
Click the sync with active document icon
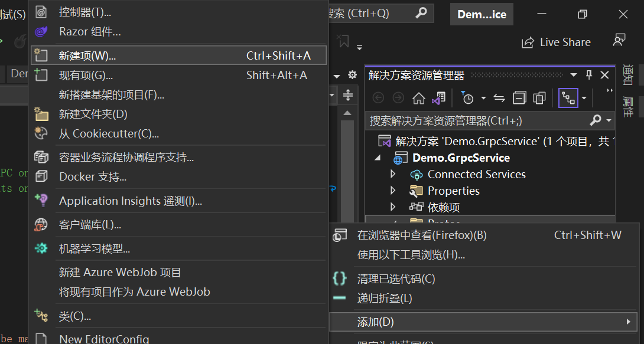coord(499,98)
